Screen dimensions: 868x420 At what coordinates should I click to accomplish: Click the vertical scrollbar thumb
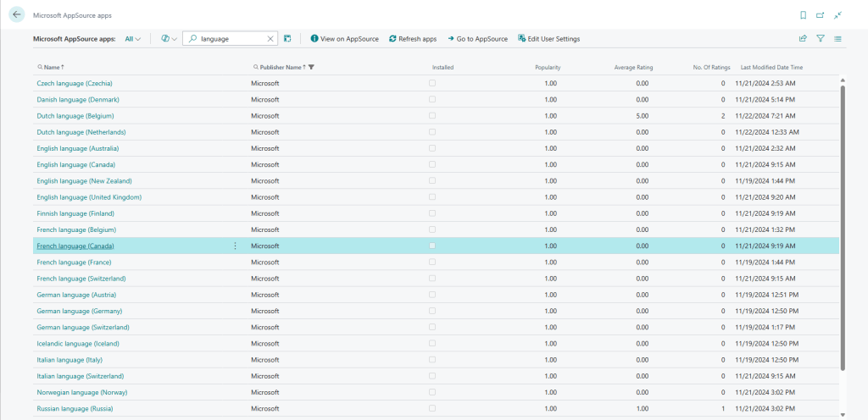pos(843,227)
